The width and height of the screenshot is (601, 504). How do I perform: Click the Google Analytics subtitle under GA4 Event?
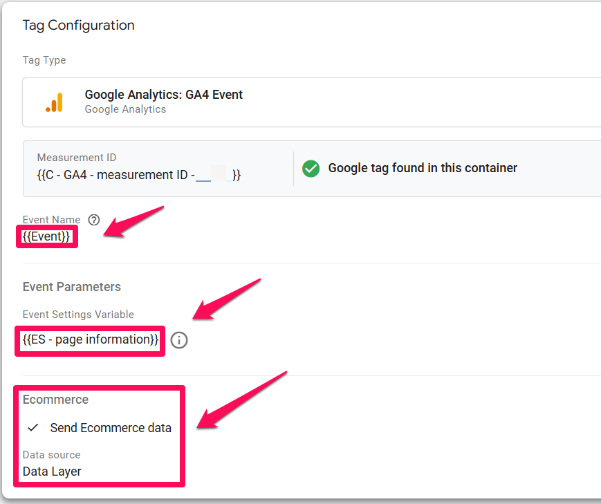click(125, 109)
